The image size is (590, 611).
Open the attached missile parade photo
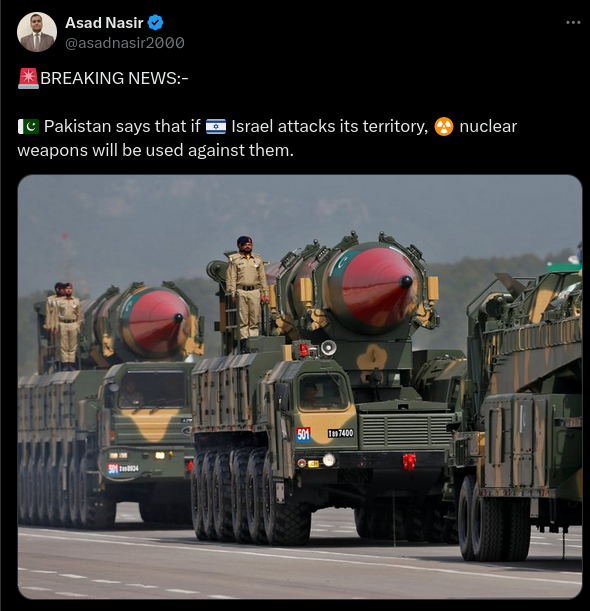300,387
